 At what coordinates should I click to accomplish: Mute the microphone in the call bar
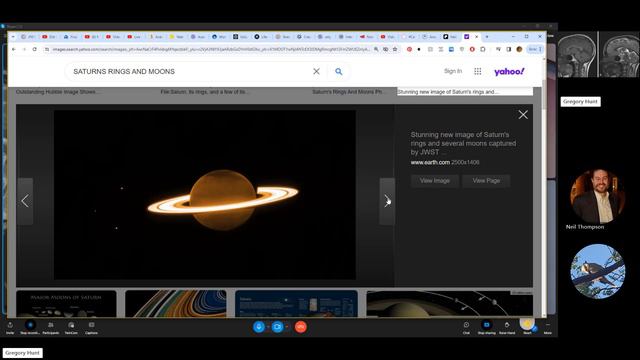coord(258,327)
